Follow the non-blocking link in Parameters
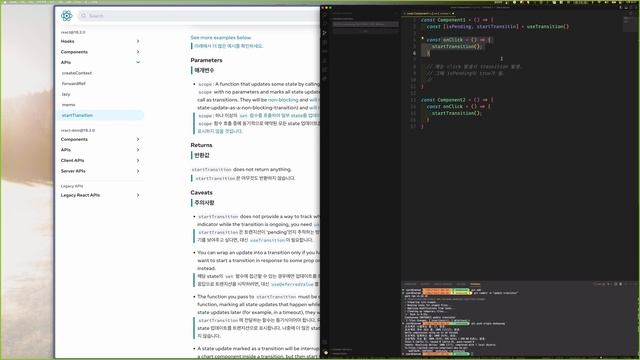 click(x=283, y=100)
